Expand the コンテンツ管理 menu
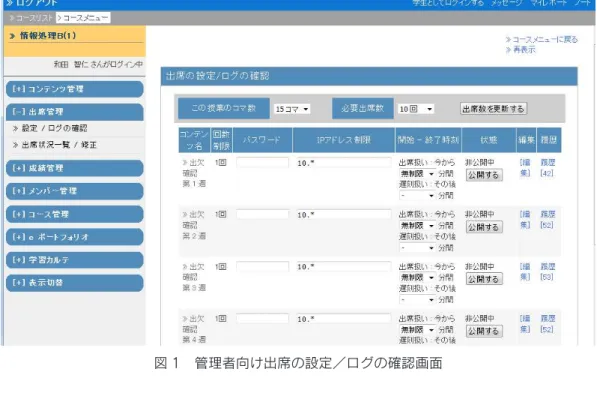 (75, 89)
